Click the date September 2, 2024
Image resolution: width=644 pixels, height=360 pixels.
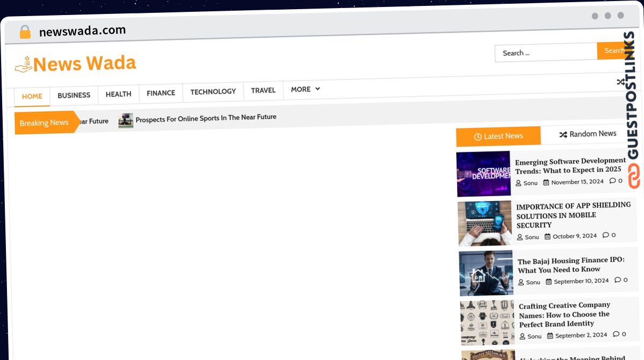581,335
